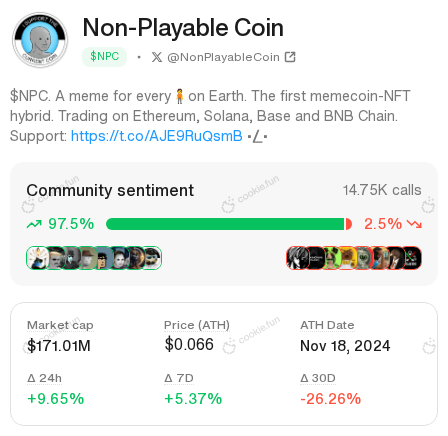Screen dimensions: 448x436
Task: Click the green bullish trend arrow icon
Action: click(x=34, y=224)
